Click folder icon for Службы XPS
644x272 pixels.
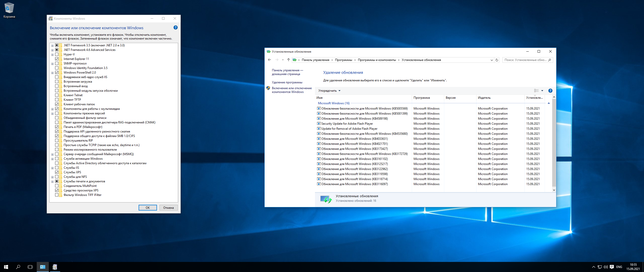pyautogui.click(x=61, y=172)
